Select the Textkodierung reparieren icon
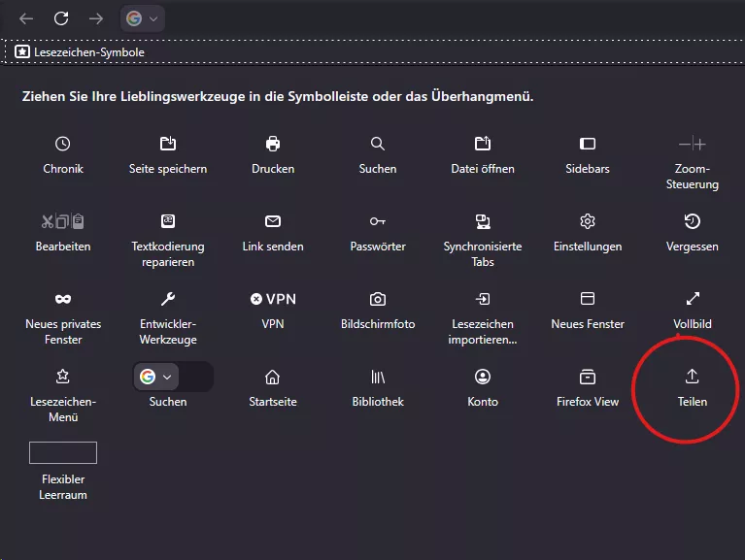745x560 pixels. [x=168, y=221]
